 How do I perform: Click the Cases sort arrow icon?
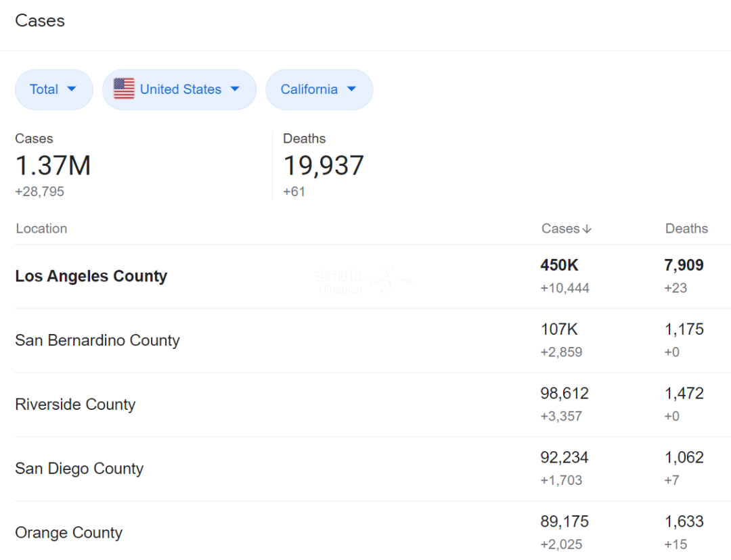[587, 229]
